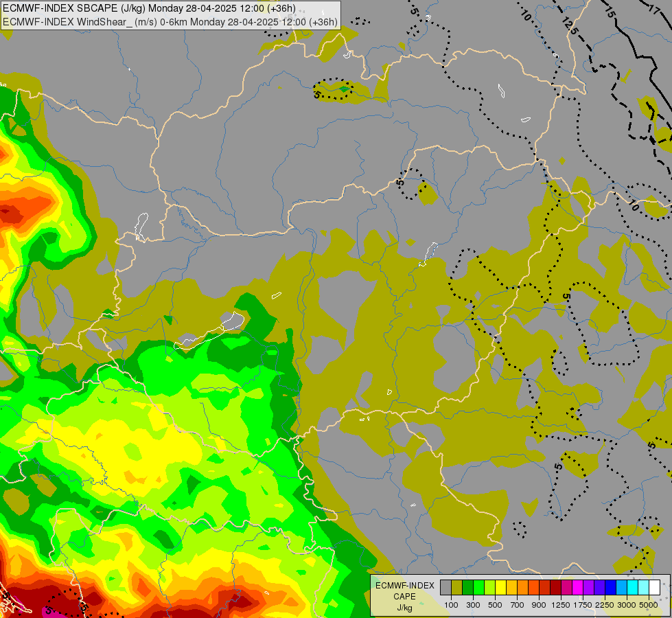Viewport: 672px width, 618px height.
Task: Select the dark green swatch before 300
Action: click(x=467, y=588)
